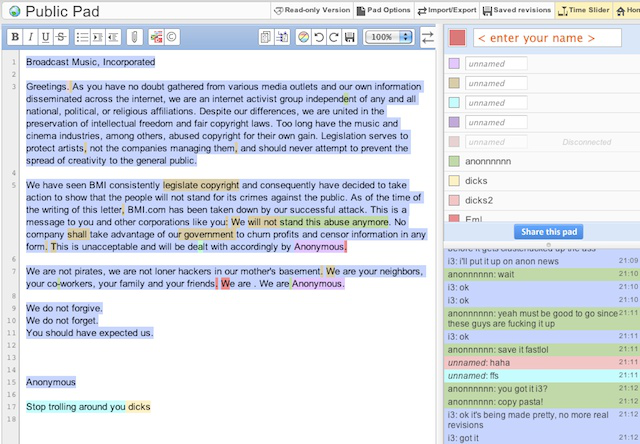Click the list arrange icon

(x=282, y=37)
